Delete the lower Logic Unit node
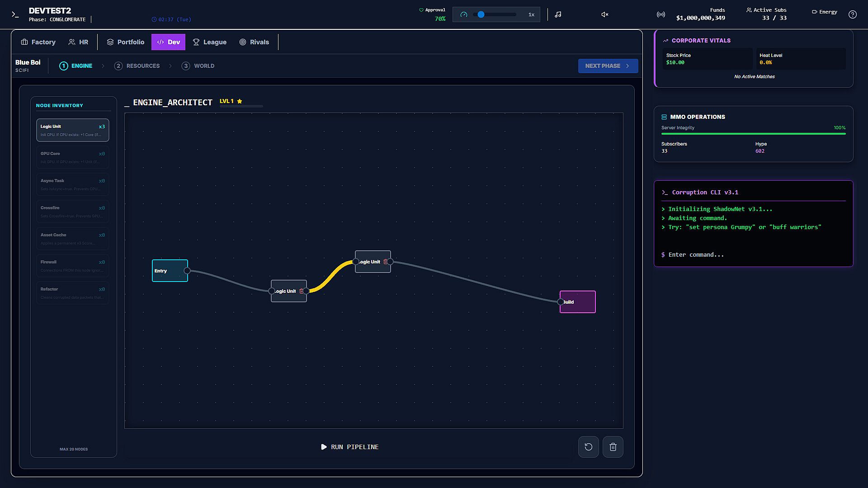This screenshot has height=488, width=868. 301,291
